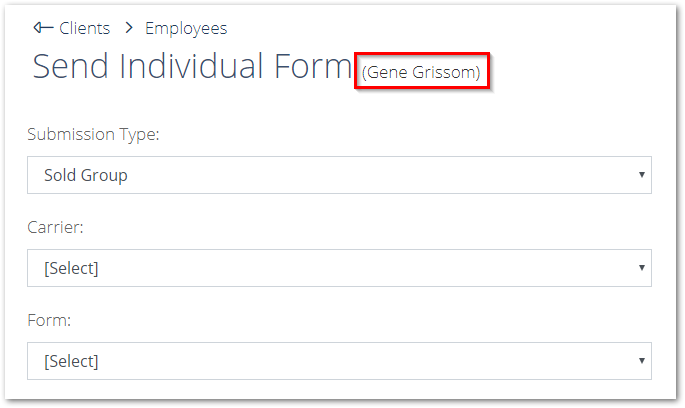This screenshot has width=685, height=408.
Task: Click the last name Grissom in parentheses
Action: click(x=446, y=73)
